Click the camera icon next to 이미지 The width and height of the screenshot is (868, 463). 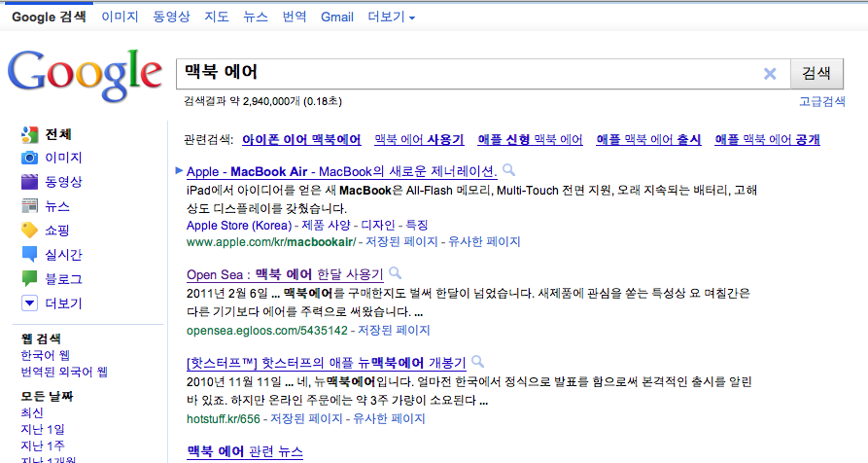click(29, 158)
